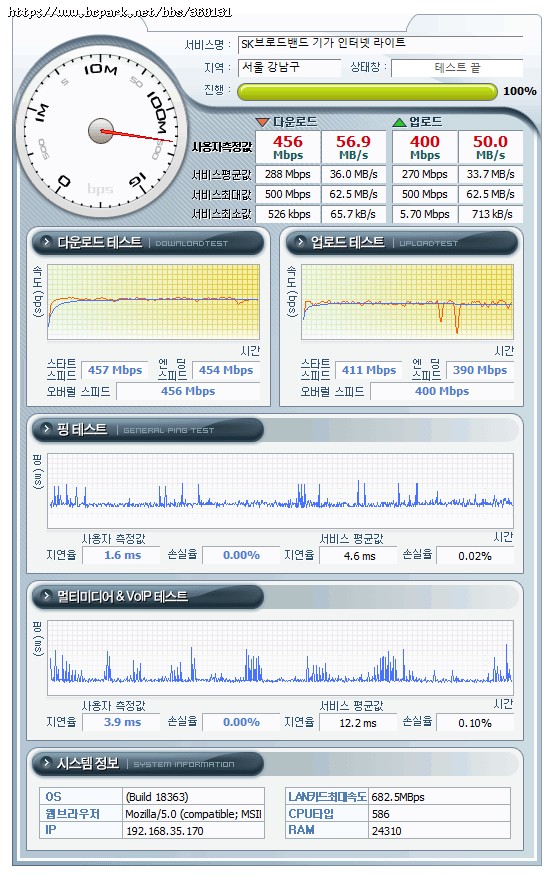Click service average 270 Mbps cell
549x876 pixels.
(x=424, y=174)
